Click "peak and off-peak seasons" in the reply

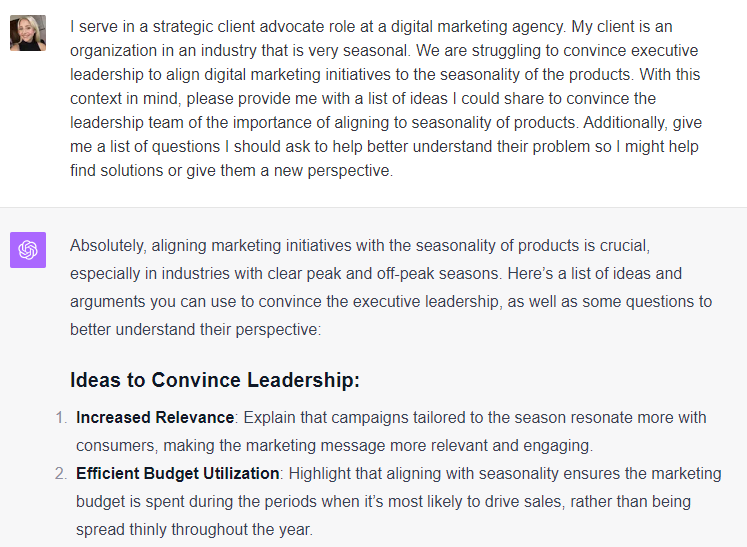click(450, 272)
